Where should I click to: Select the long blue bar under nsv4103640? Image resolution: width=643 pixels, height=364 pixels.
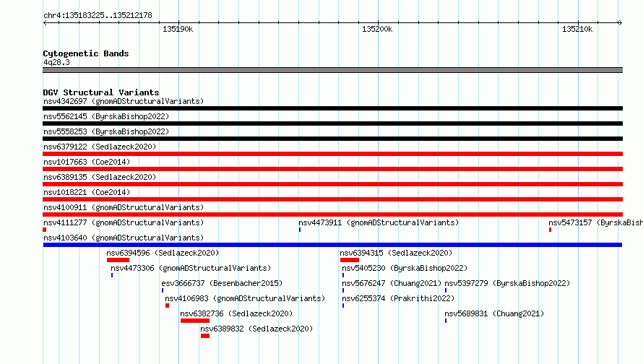[332, 245]
